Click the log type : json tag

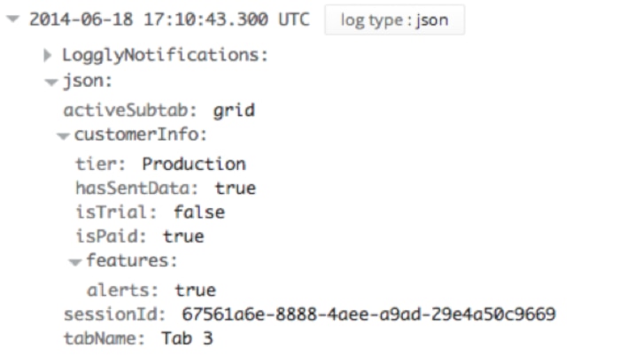tap(394, 21)
